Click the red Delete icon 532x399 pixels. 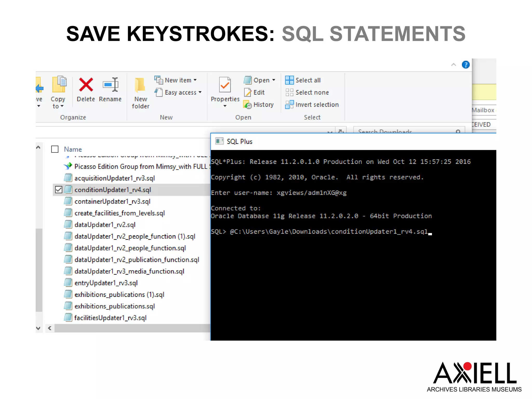coord(86,85)
